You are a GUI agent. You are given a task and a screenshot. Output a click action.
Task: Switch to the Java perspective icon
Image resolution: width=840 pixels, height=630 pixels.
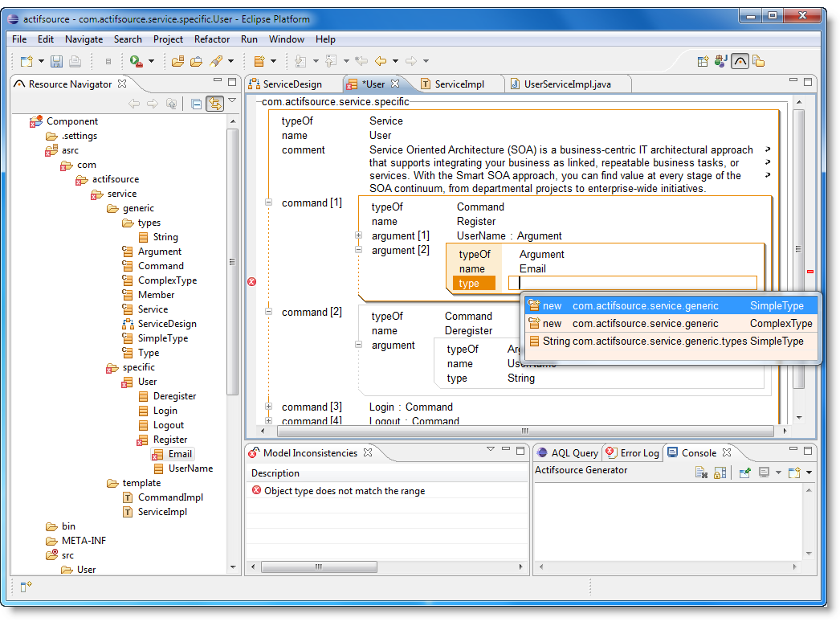pyautogui.click(x=720, y=61)
